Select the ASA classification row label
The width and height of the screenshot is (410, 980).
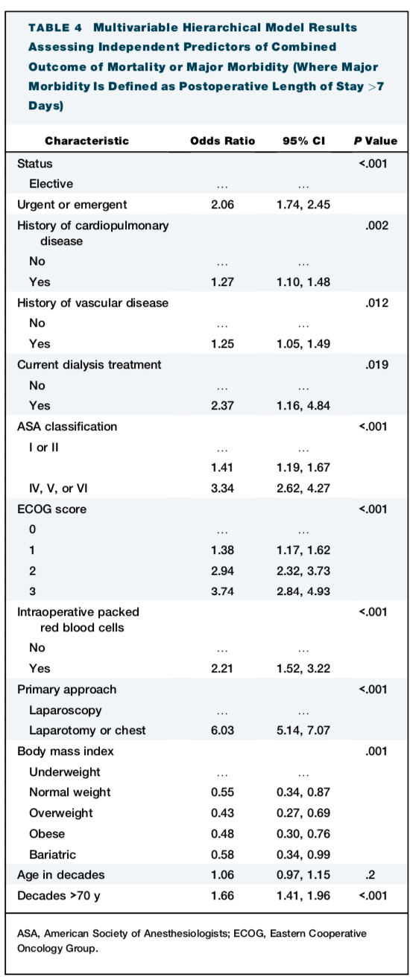[x=67, y=427]
